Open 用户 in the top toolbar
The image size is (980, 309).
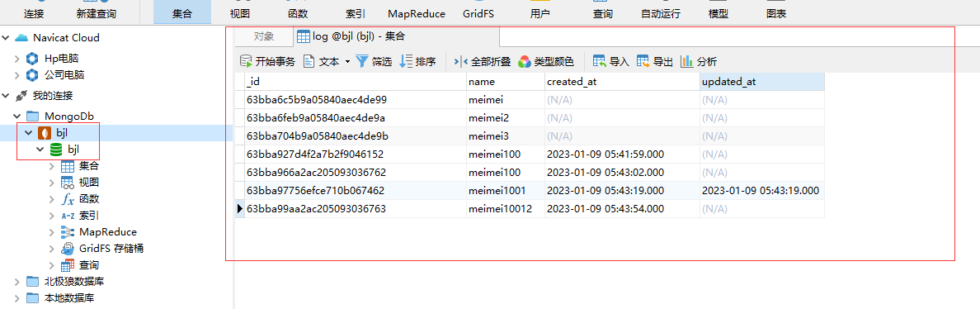click(x=540, y=13)
